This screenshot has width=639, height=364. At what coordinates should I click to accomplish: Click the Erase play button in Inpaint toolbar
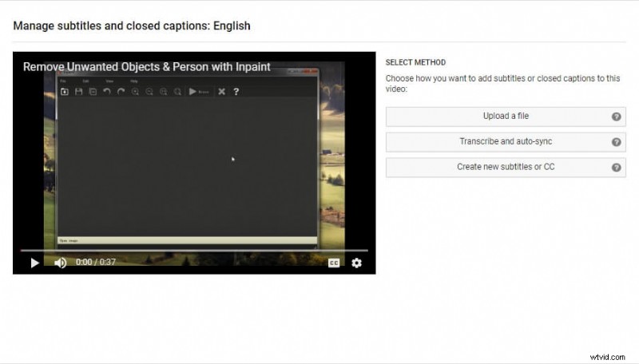198,92
